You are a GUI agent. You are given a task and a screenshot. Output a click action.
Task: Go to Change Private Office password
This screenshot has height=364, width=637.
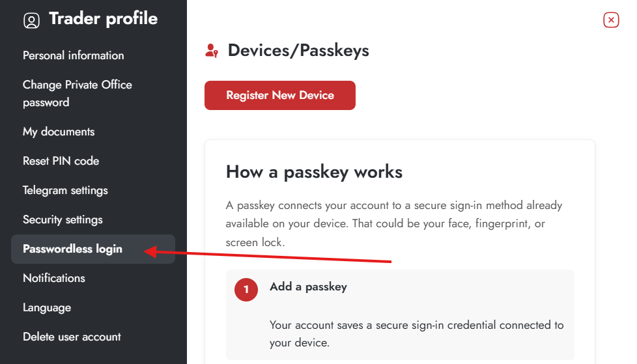point(77,93)
